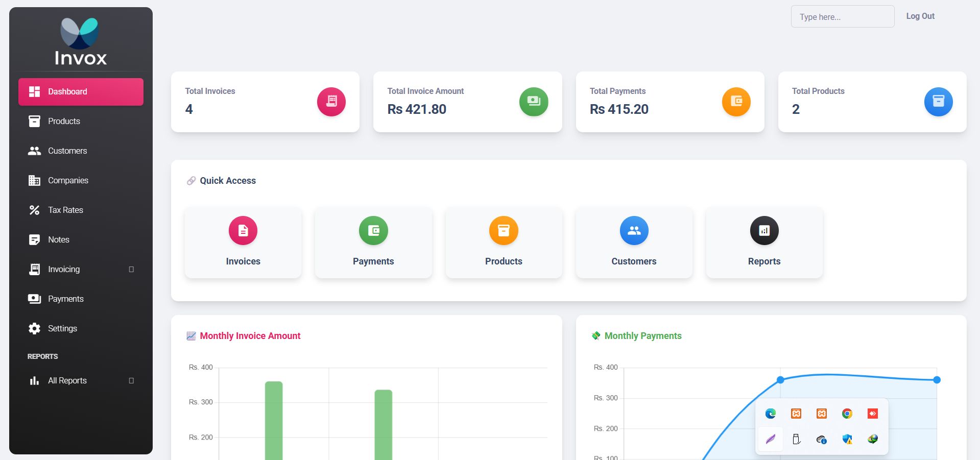
Task: Focus the 'Type here...' search field
Action: tap(843, 17)
